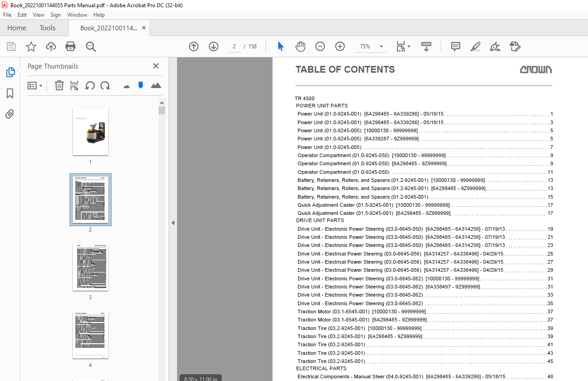Open the Attachments paperclip panel
588x381 pixels.
10,114
